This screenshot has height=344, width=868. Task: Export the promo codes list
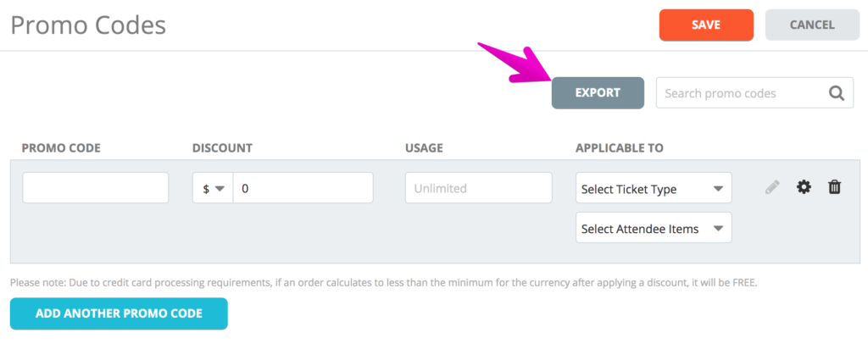pyautogui.click(x=598, y=93)
